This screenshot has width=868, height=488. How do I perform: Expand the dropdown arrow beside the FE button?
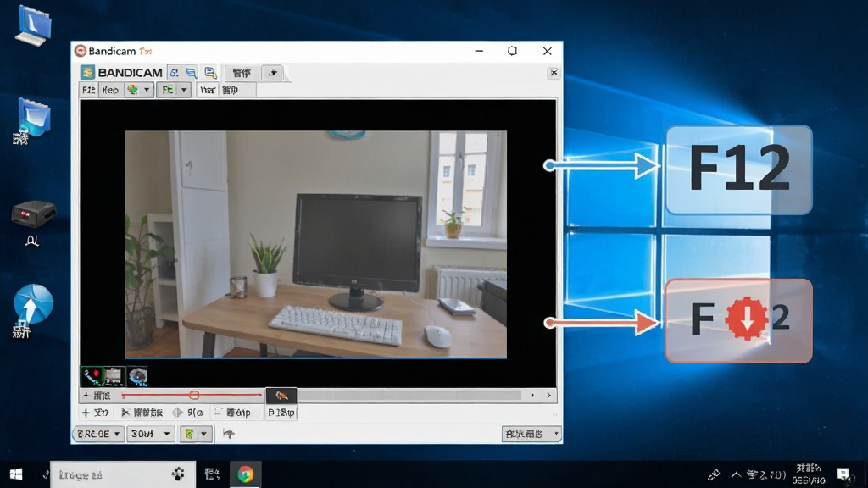[x=184, y=90]
